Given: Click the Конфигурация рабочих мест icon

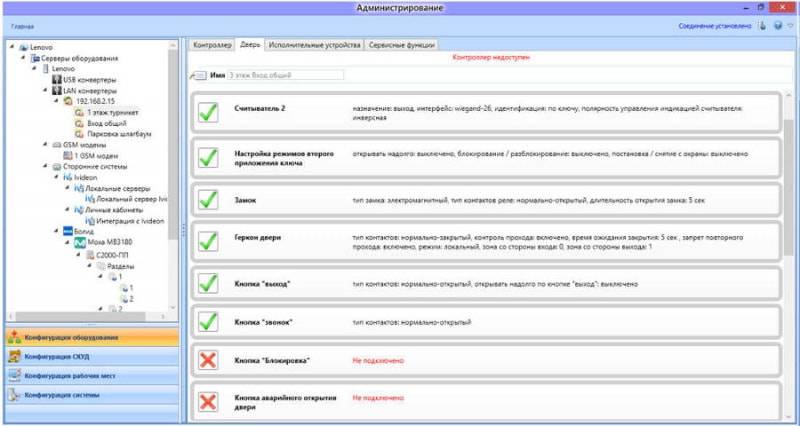Looking at the screenshot, I should (x=13, y=376).
